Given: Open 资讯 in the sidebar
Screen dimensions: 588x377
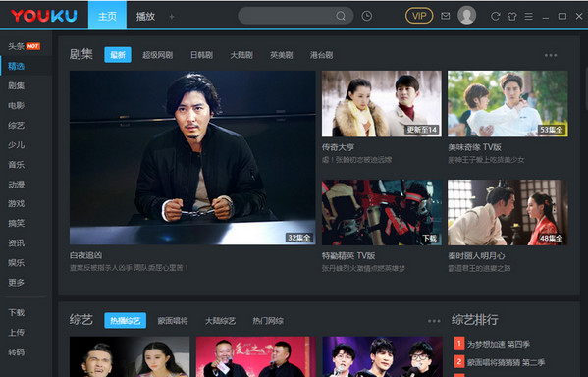Looking at the screenshot, I should (x=16, y=243).
